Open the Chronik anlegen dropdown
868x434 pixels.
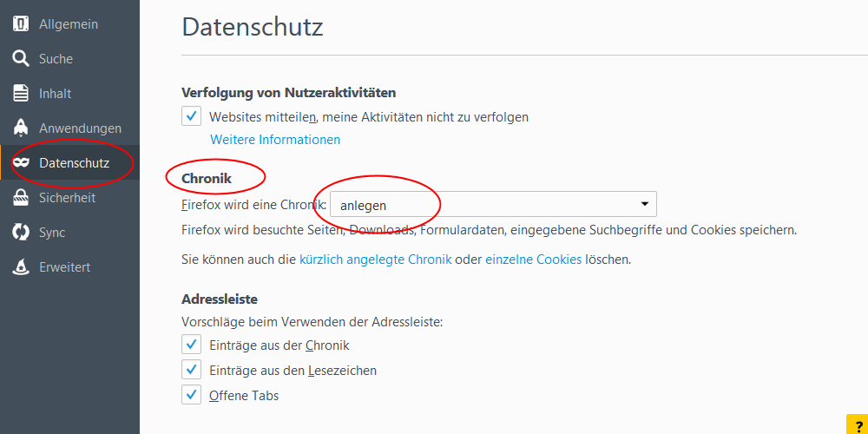pos(493,205)
